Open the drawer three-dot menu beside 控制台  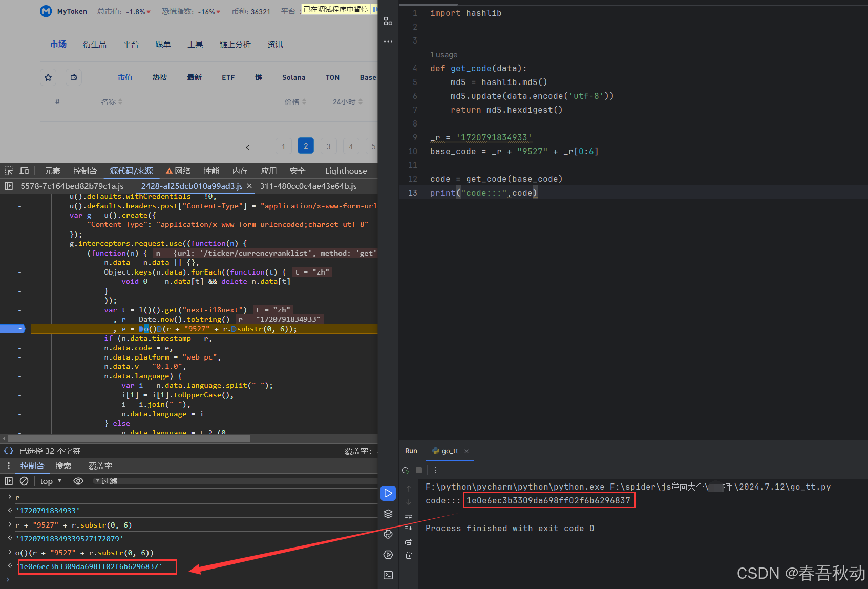9,466
